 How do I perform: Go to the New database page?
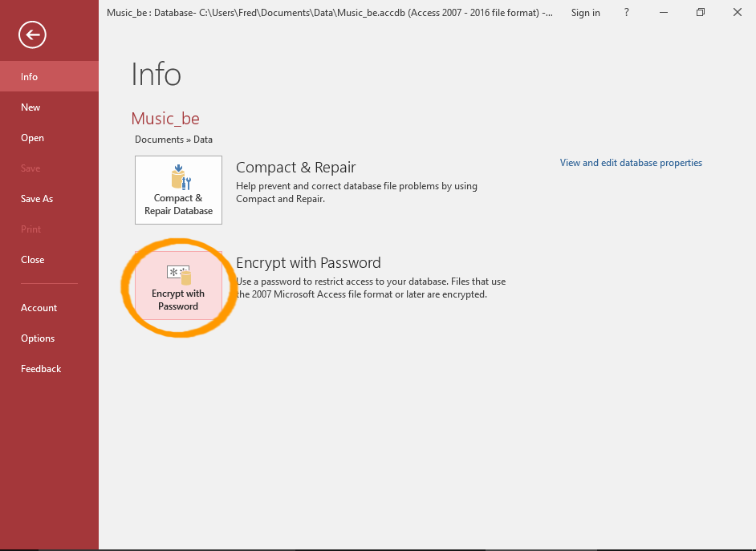[x=30, y=107]
